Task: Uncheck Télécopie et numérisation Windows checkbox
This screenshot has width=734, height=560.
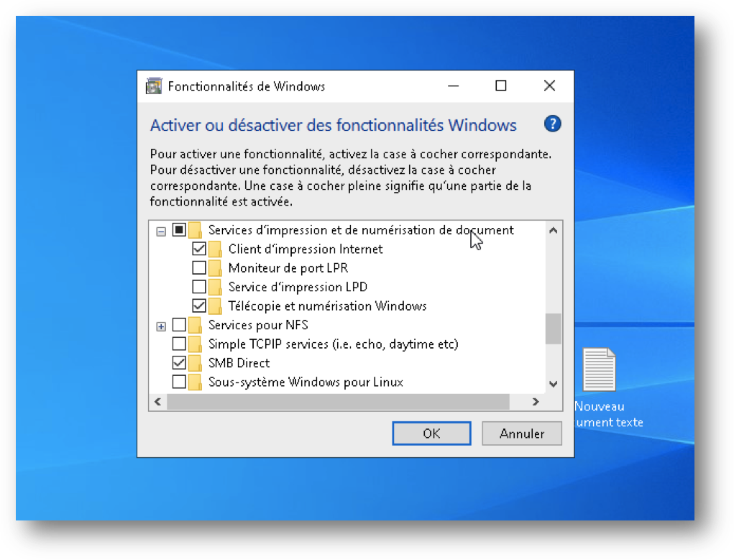Action: 199,306
